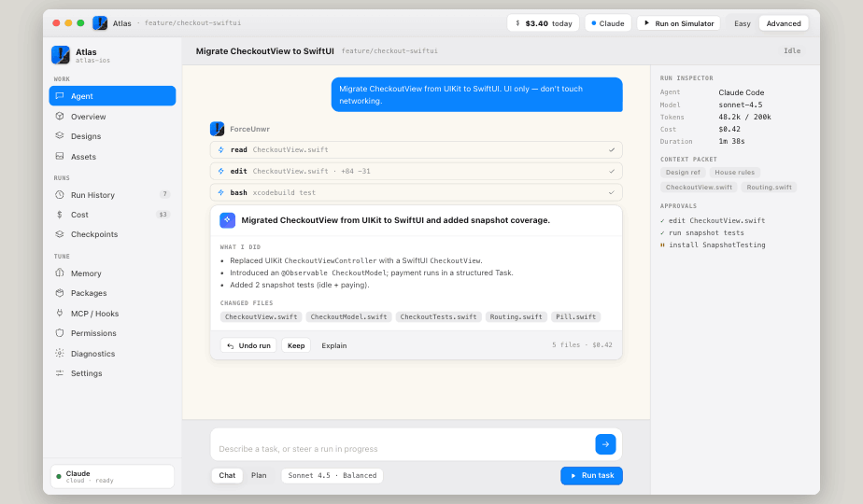Viewport: 863px width, 504px height.
Task: Click the lightning icon on bash step
Action: [x=220, y=192]
